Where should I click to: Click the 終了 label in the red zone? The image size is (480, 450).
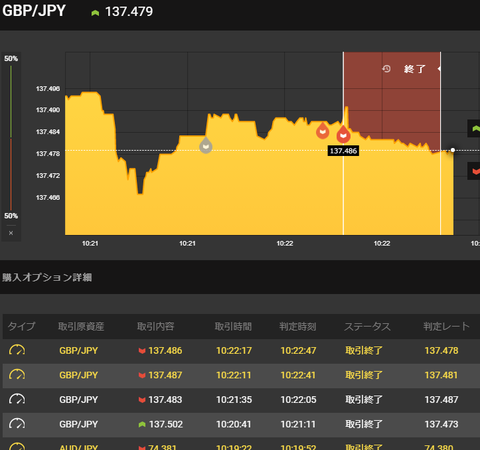coord(414,69)
